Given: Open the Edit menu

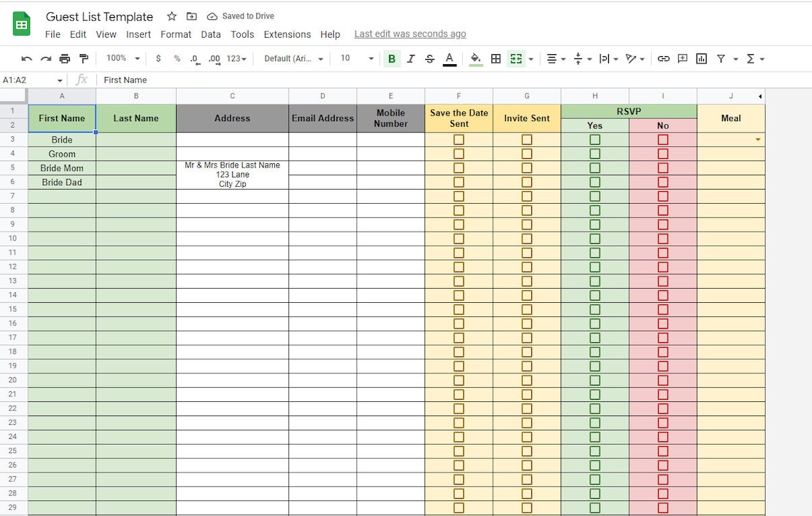Looking at the screenshot, I should click(x=78, y=34).
